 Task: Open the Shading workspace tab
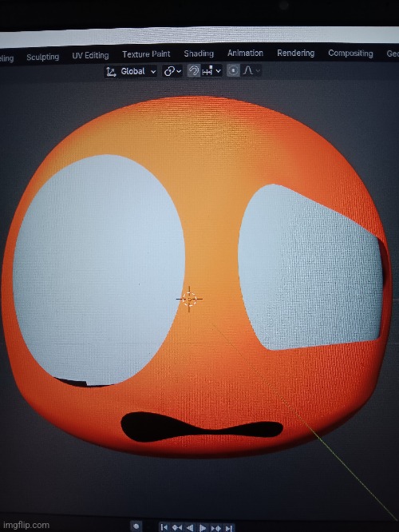(x=199, y=54)
